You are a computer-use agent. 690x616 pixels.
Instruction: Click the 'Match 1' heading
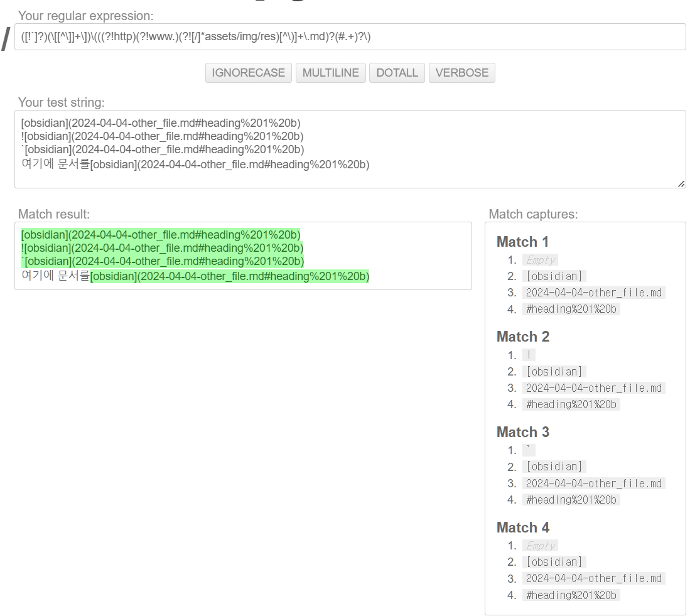[523, 242]
